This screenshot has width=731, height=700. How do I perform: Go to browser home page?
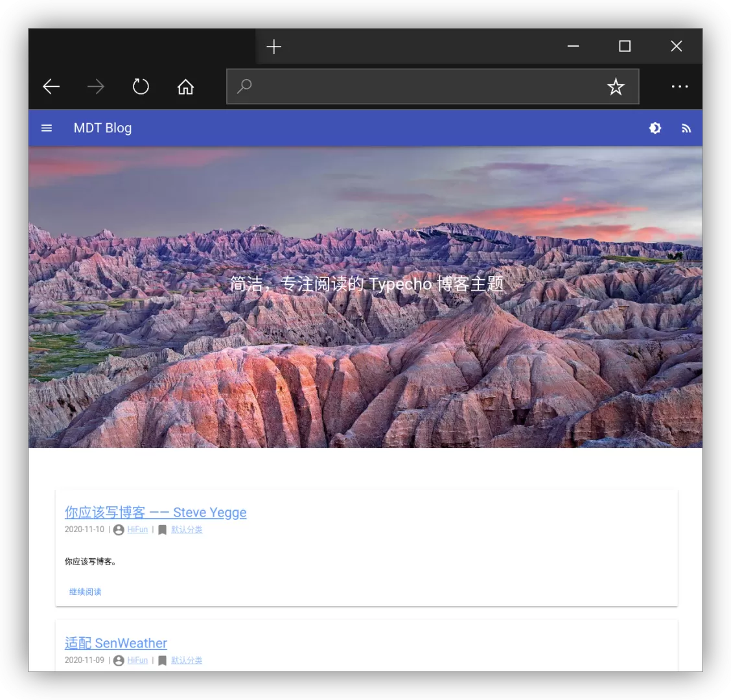[186, 87]
